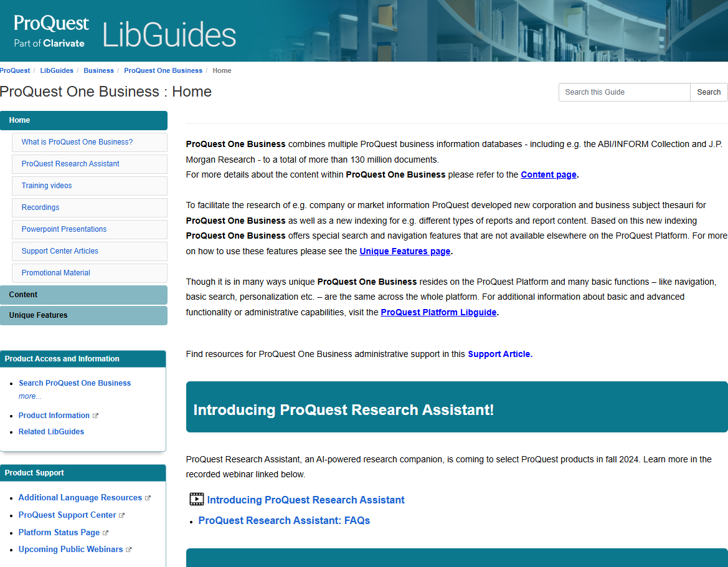Open Introducing ProQuest Research Assistant webinar link
The width and height of the screenshot is (728, 567).
(306, 500)
